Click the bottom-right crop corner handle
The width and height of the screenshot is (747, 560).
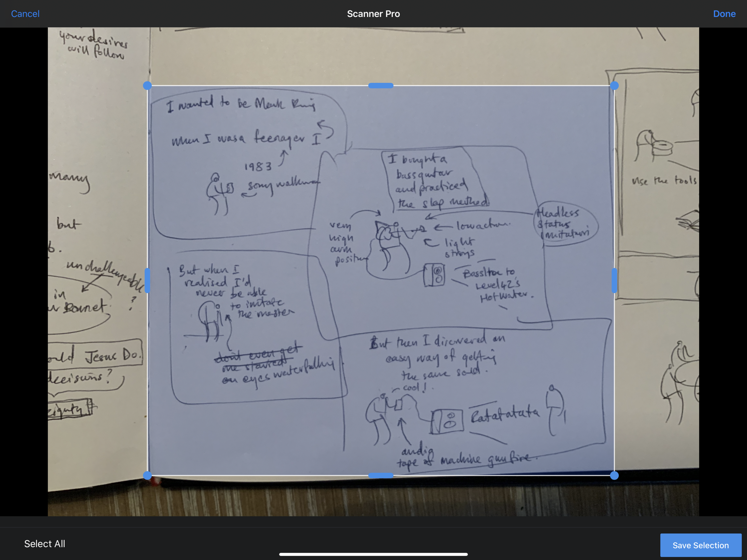click(x=614, y=475)
